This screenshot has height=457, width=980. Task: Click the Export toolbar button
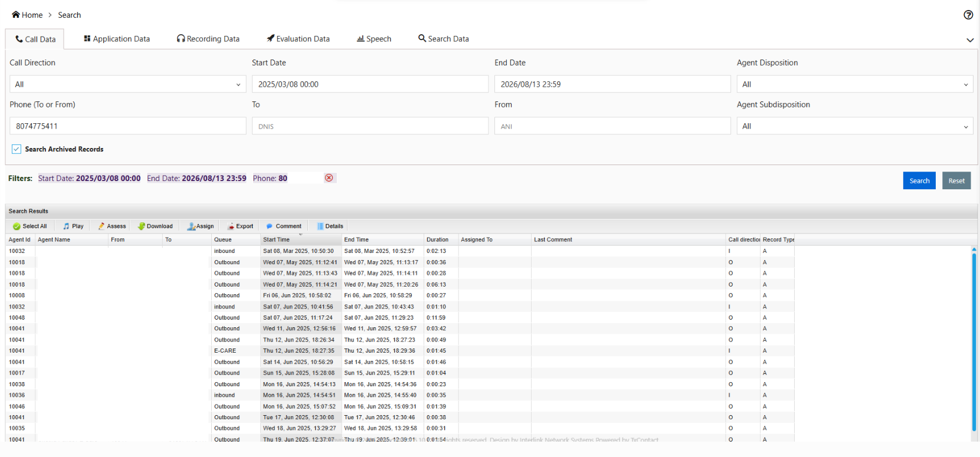pyautogui.click(x=240, y=226)
